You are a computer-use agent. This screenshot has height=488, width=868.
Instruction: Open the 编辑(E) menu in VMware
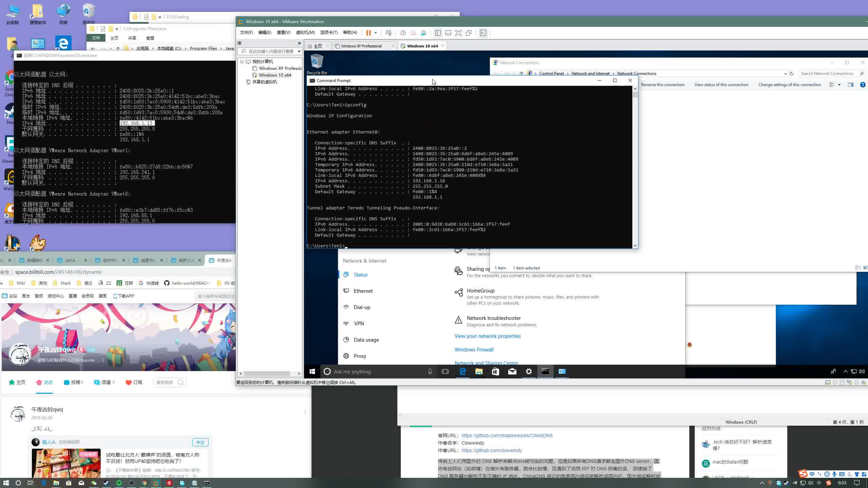(x=265, y=33)
